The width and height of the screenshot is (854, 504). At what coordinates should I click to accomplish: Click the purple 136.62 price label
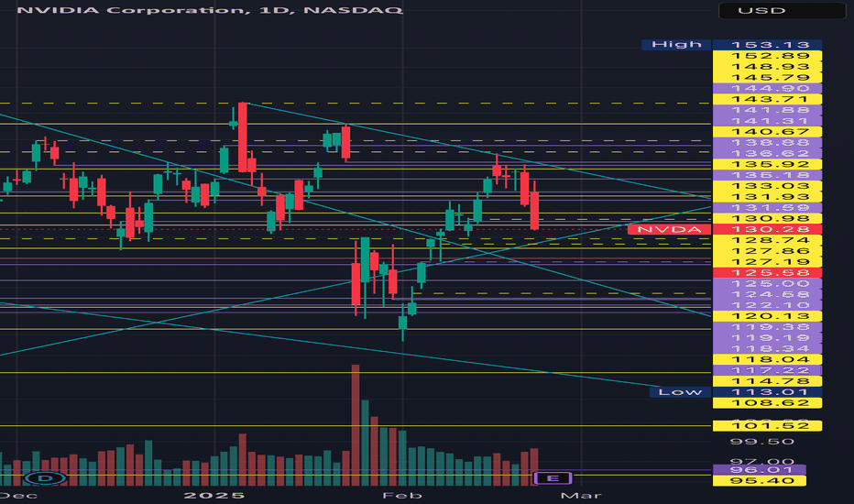pyautogui.click(x=767, y=154)
